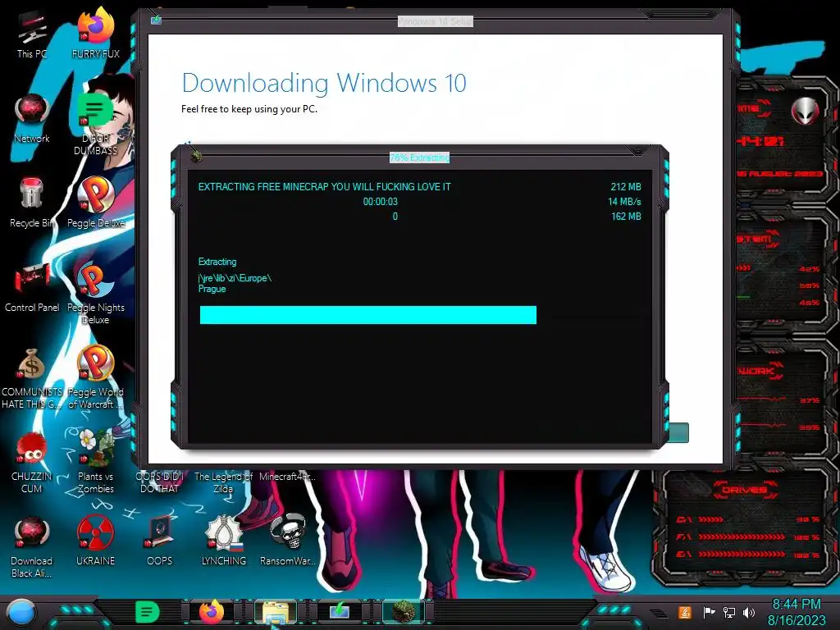
Task: Open network status tray icon
Action: [x=729, y=612]
